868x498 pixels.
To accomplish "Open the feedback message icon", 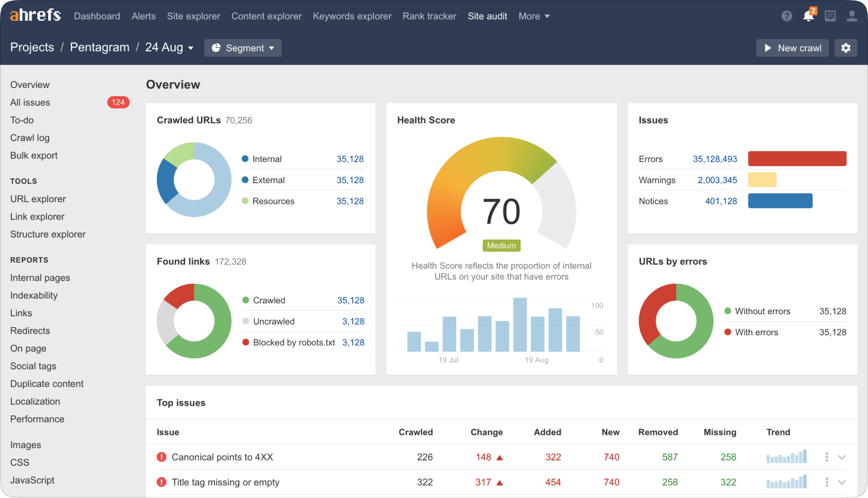I will pyautogui.click(x=830, y=16).
